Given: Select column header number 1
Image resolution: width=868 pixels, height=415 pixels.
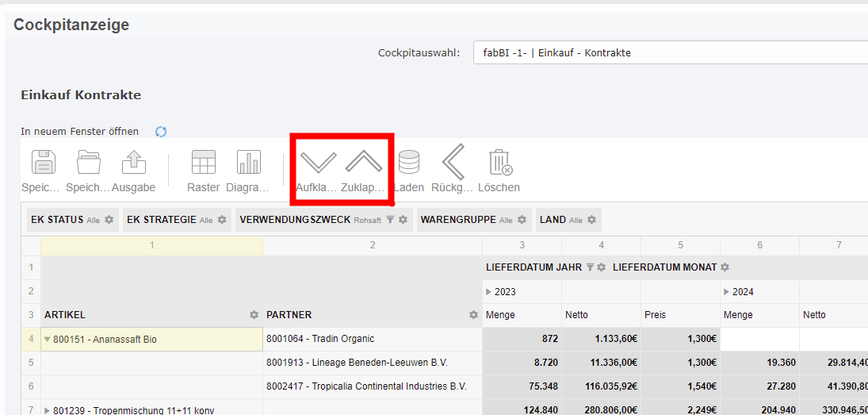Looking at the screenshot, I should coord(151,245).
